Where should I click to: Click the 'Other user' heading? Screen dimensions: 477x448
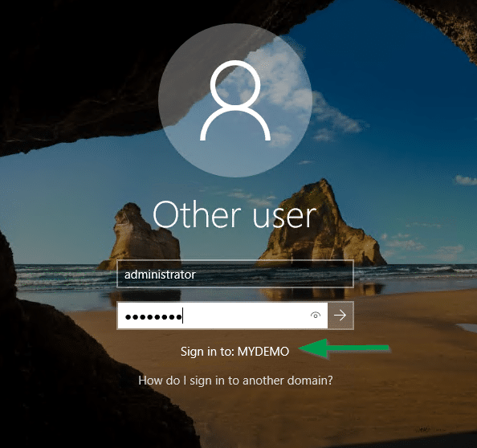pos(234,214)
